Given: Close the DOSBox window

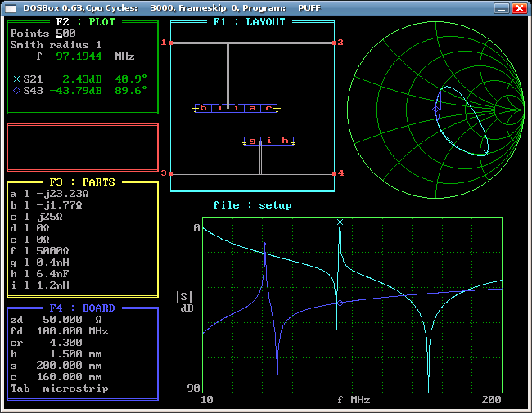Looking at the screenshot, I should [520, 8].
